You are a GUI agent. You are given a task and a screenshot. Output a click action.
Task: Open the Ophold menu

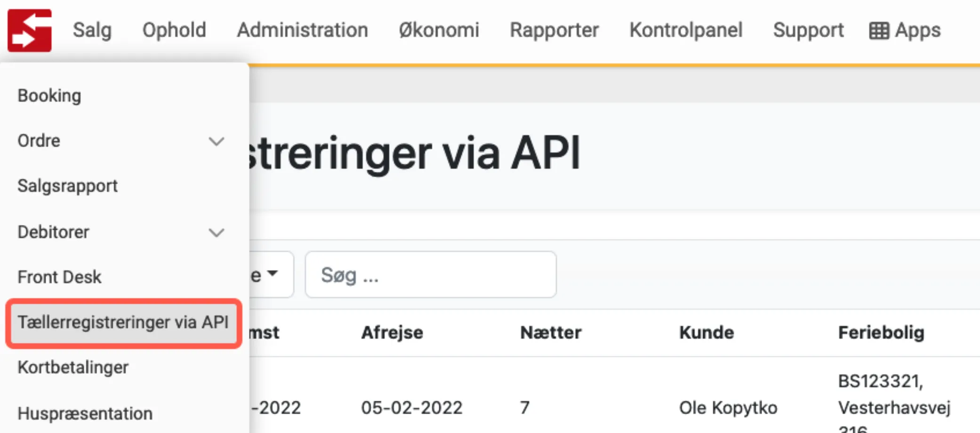point(174,30)
